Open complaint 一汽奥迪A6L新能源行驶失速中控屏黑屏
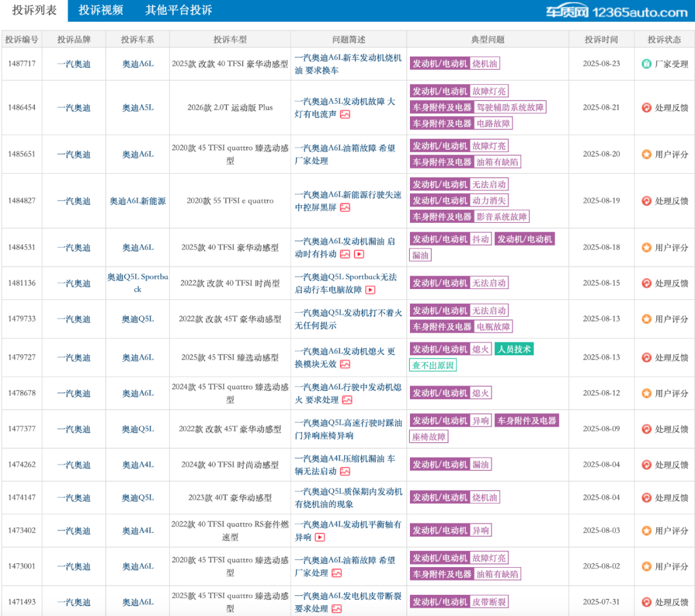Screen dimensions: 695x616 point(348,201)
